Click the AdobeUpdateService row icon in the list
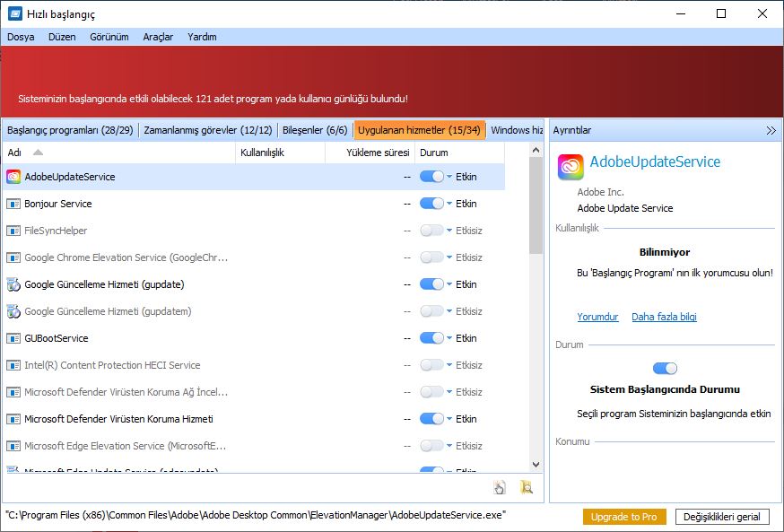The height and width of the screenshot is (532, 784). pyautogui.click(x=13, y=177)
